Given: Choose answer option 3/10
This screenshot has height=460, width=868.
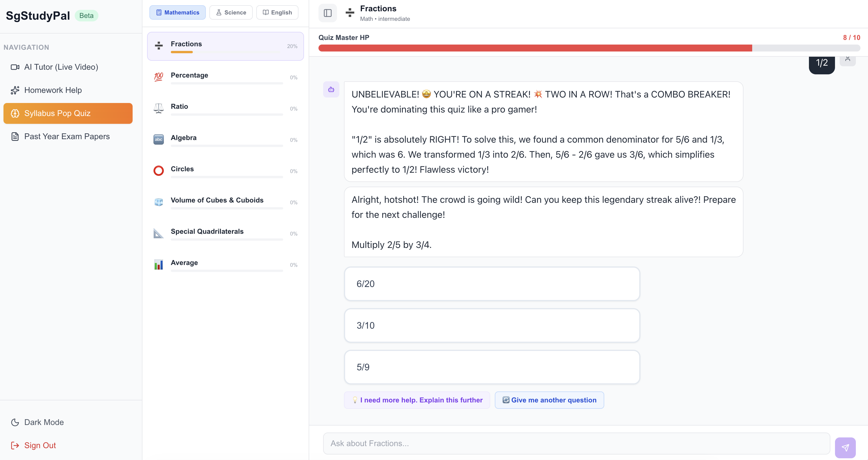Looking at the screenshot, I should [x=492, y=325].
